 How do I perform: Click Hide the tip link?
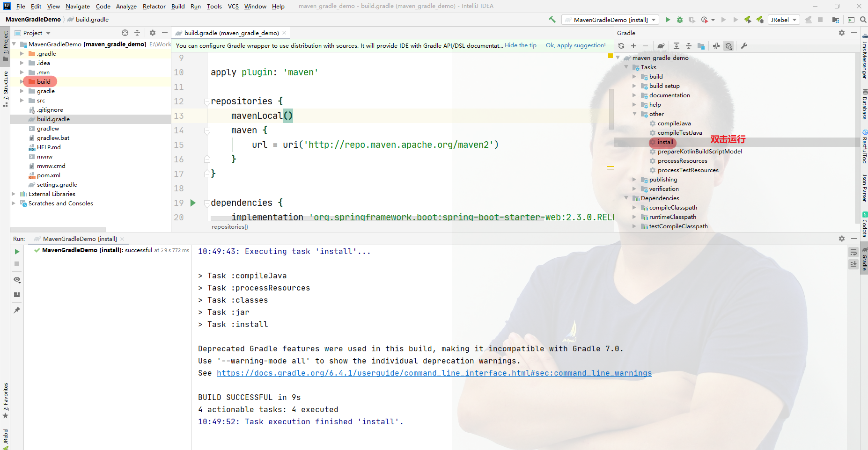pyautogui.click(x=521, y=45)
